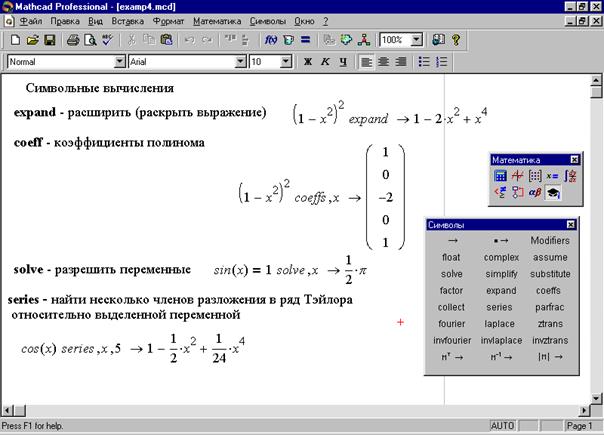Click the series keyword in the Символы panel

(x=499, y=307)
